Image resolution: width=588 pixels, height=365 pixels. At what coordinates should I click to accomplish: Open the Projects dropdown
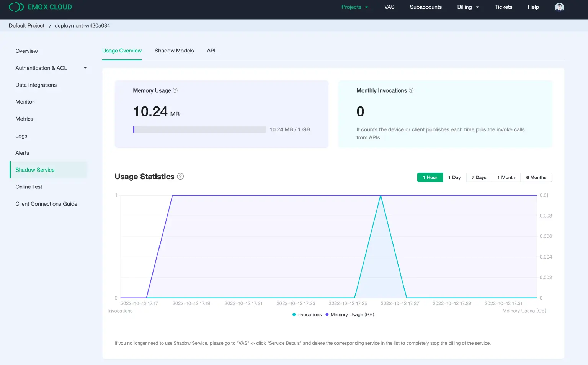click(355, 7)
